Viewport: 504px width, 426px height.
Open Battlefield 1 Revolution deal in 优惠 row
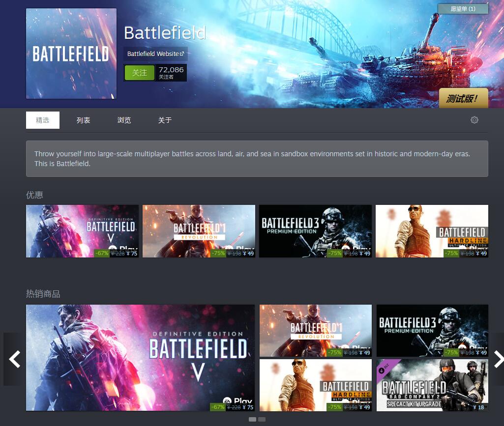(199, 231)
